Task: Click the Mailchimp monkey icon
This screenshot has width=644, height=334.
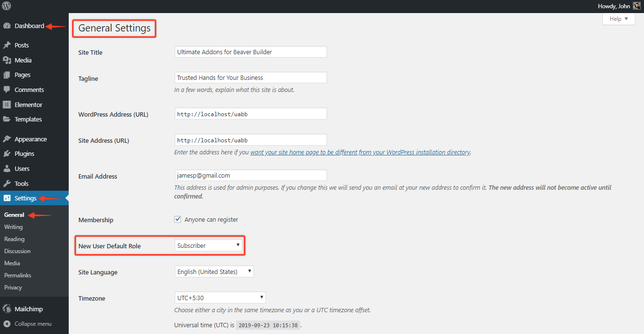Action: [x=7, y=309]
